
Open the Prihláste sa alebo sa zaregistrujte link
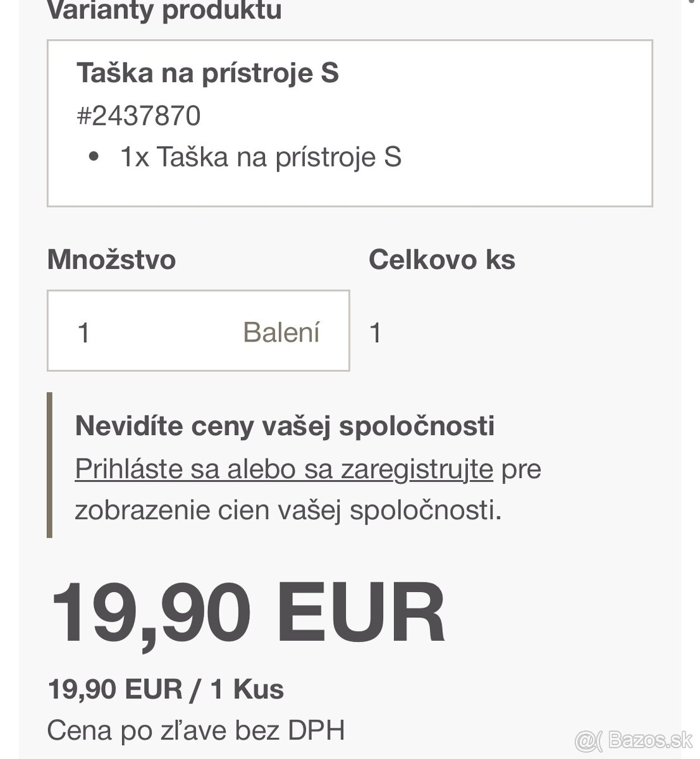(x=284, y=469)
